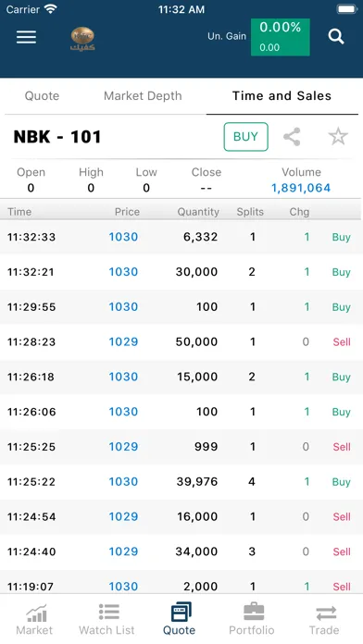Tap the volume value 1,891,064
363x644 pixels.
click(x=301, y=188)
